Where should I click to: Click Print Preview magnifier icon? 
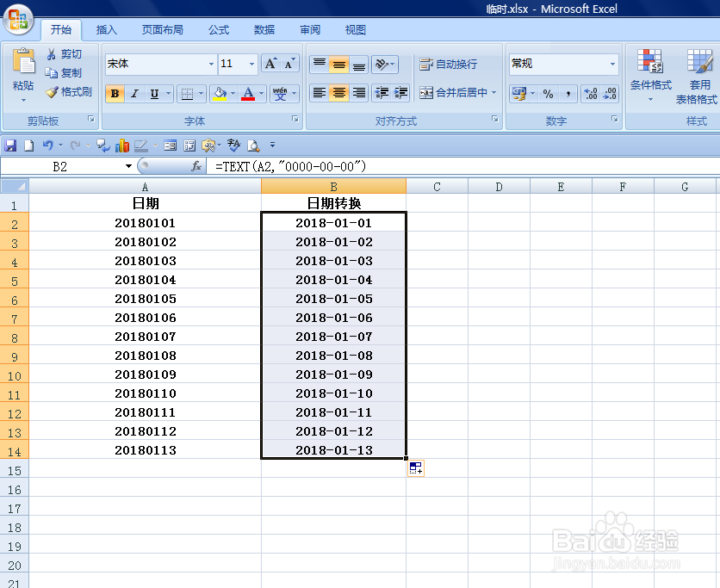(x=253, y=145)
